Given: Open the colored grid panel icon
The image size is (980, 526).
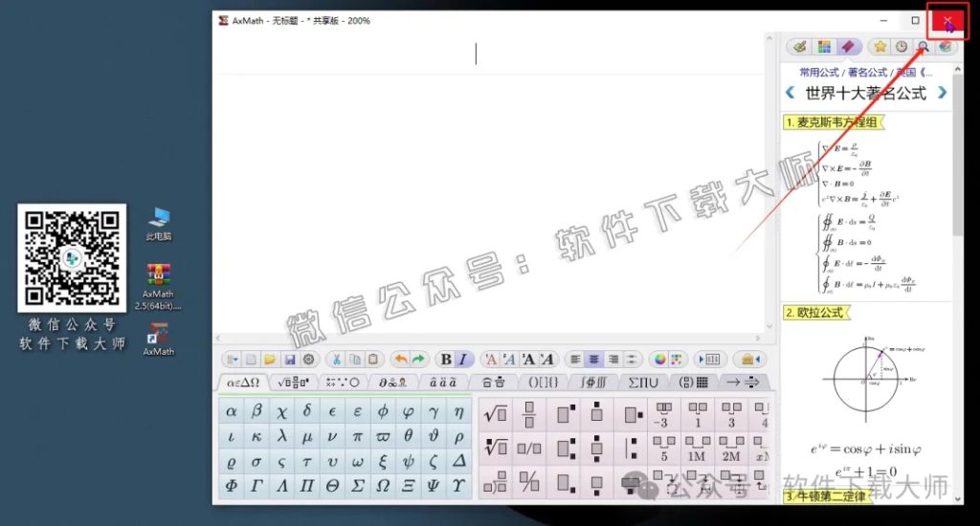Looking at the screenshot, I should pos(824,46).
